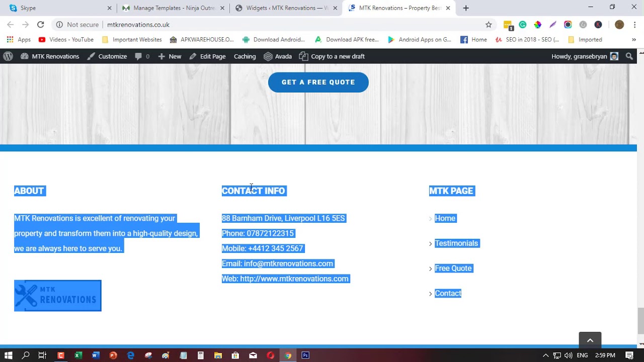
Task: Open the Howdy, gransebryan account menu
Action: click(x=585, y=56)
